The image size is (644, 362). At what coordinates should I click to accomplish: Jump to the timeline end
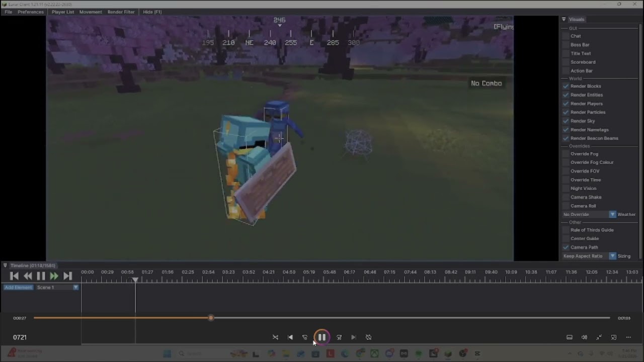point(67,276)
